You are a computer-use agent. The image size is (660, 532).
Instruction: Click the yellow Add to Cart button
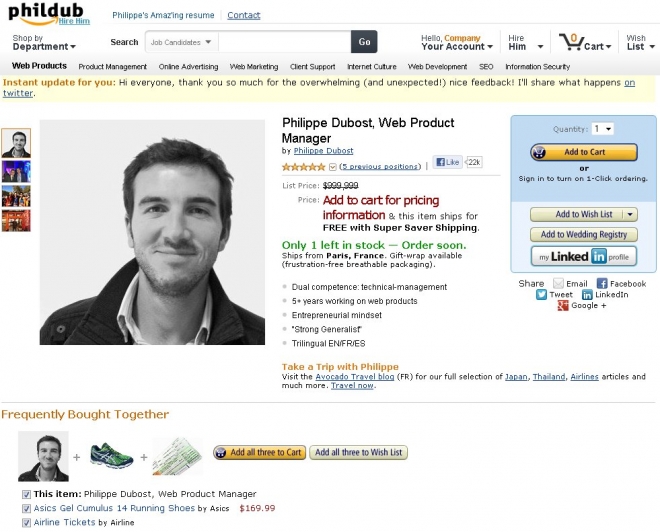(x=584, y=152)
